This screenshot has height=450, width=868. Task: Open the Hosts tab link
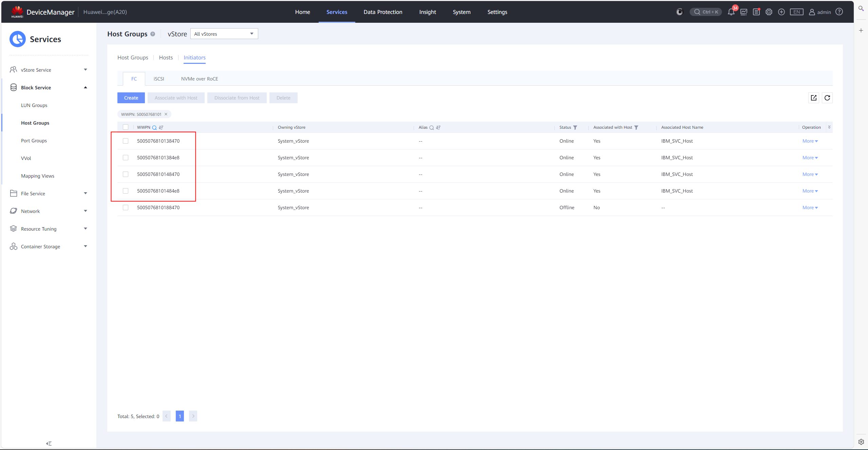(166, 57)
